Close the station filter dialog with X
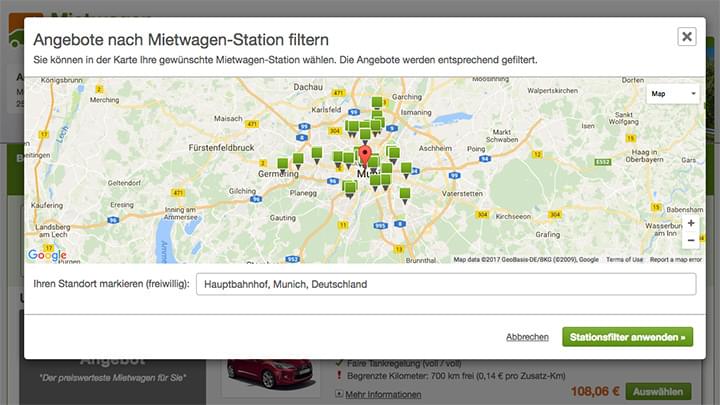Viewport: 720px width, 405px height. pyautogui.click(x=686, y=37)
